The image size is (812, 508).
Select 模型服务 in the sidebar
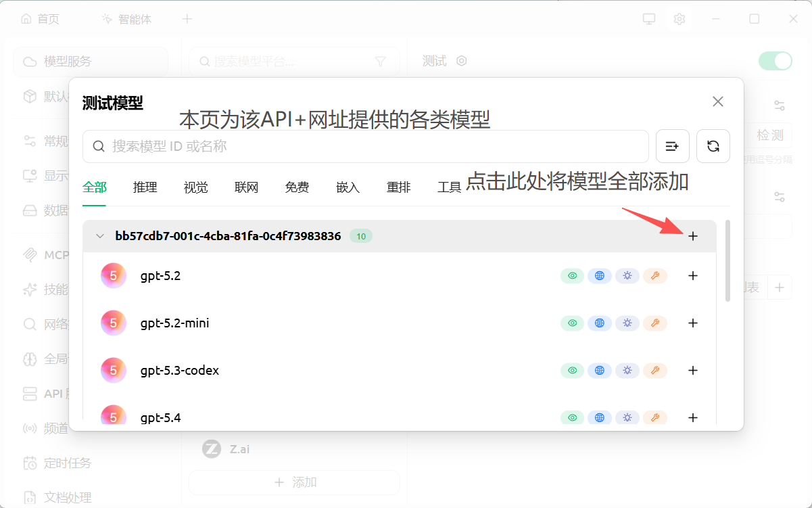point(91,62)
